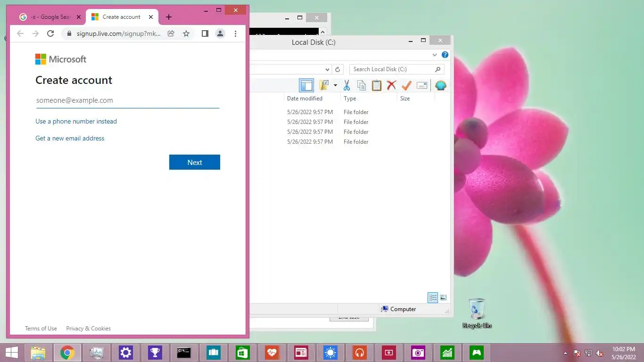Click Use a phone number instead
Screen dimensions: 644x362
tap(76, 121)
